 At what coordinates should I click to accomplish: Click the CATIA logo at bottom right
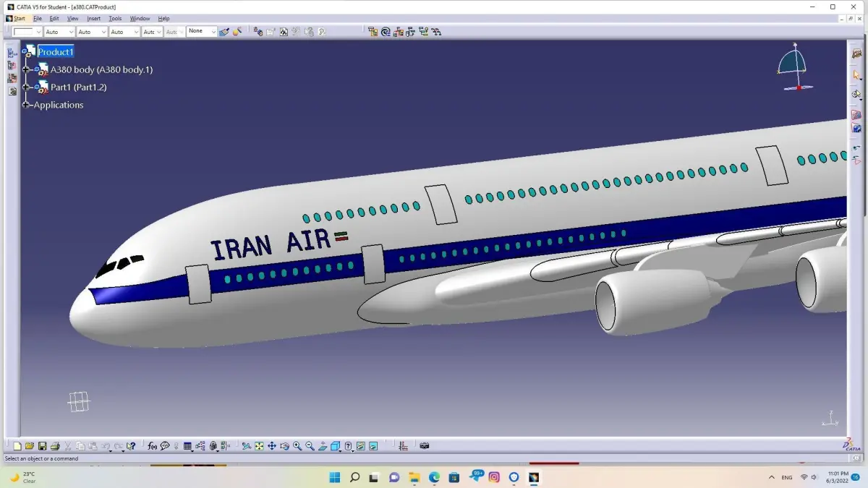point(852,444)
